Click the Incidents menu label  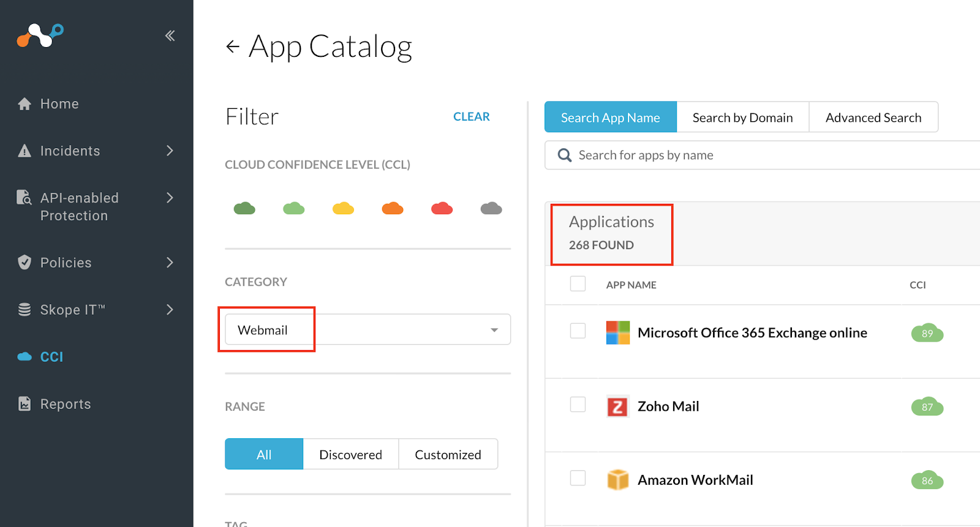(70, 151)
